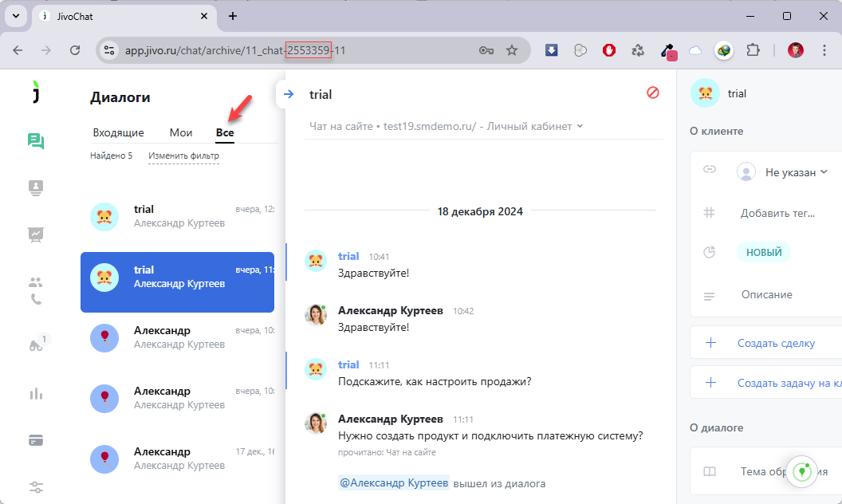The image size is (842, 504).
Task: Collapse chat panel with the blue arrow
Action: (x=289, y=94)
